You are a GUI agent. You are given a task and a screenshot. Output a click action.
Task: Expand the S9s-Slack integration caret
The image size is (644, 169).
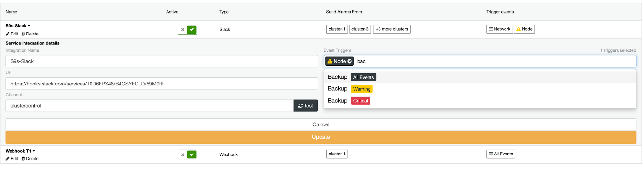[x=29, y=26]
